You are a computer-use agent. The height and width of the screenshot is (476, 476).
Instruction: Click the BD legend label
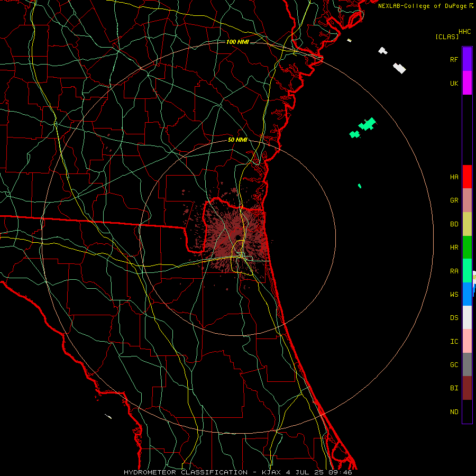454,224
